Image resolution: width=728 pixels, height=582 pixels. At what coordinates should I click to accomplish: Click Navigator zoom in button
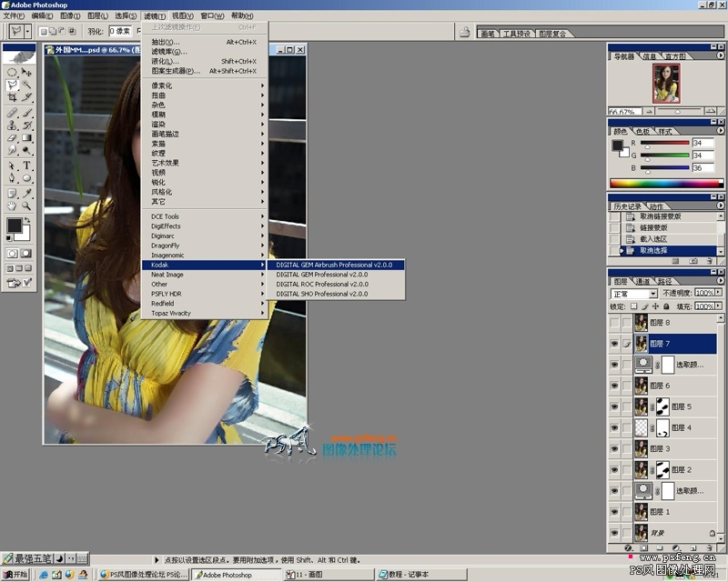pos(711,111)
